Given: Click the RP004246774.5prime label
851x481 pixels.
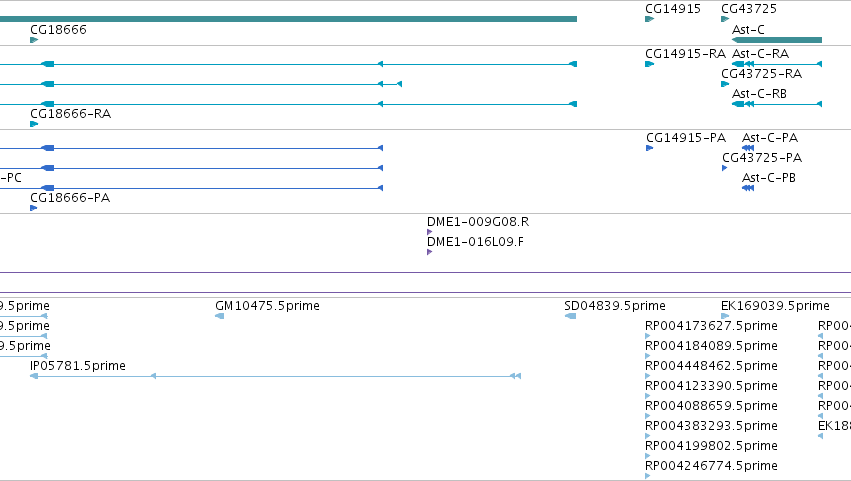Looking at the screenshot, I should 711,465.
